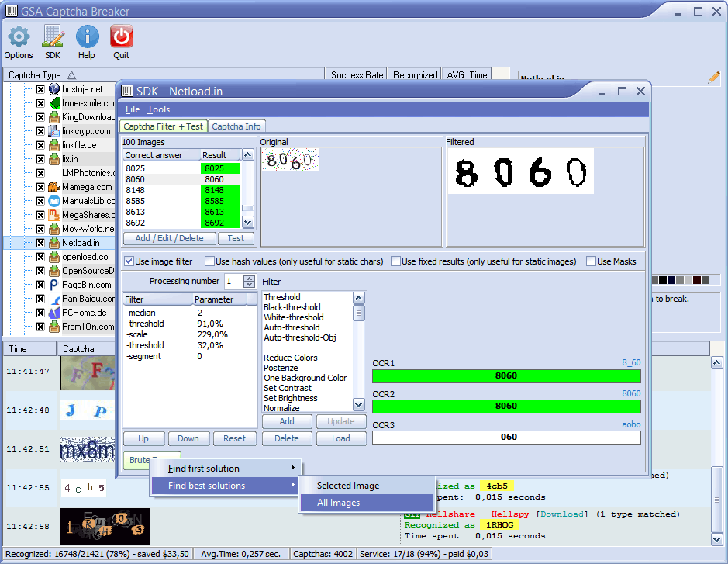The height and width of the screenshot is (564, 728).
Task: Enable the Use Masks checkbox
Action: (x=592, y=261)
